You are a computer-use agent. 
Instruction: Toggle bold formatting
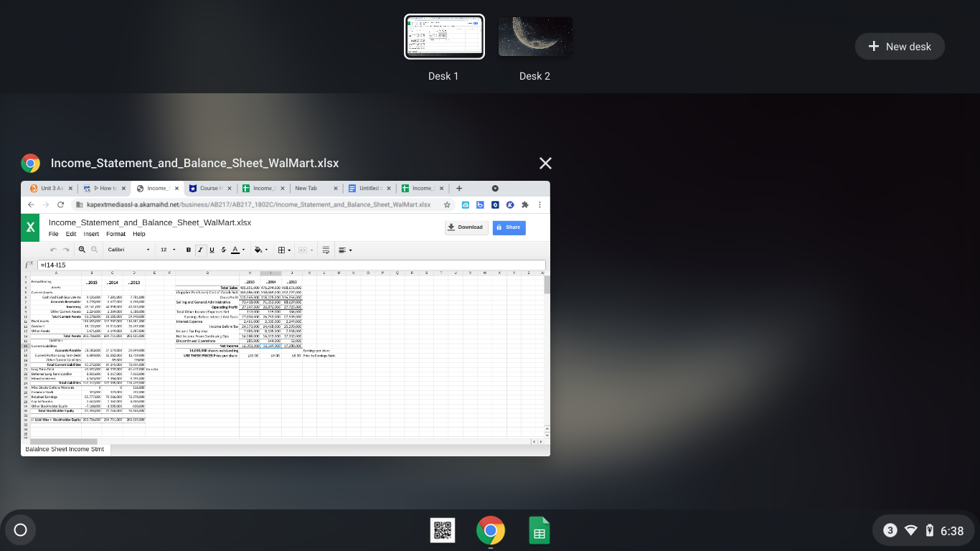[x=189, y=250]
